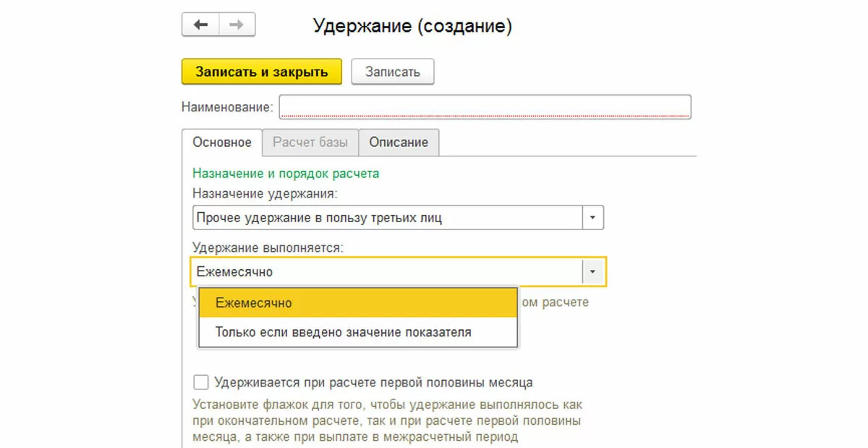Viewport: 868px width, 448px height.
Task: Open the Расчет базы tab
Action: click(310, 142)
